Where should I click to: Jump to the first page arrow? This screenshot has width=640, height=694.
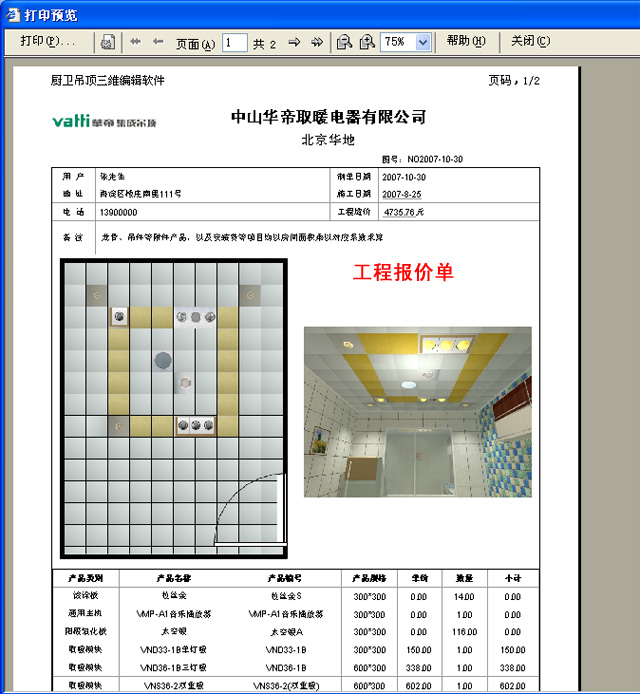click(135, 42)
